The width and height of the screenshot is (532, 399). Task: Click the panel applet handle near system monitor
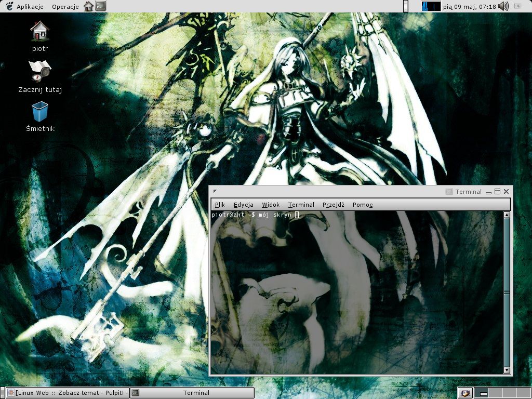tap(406, 6)
